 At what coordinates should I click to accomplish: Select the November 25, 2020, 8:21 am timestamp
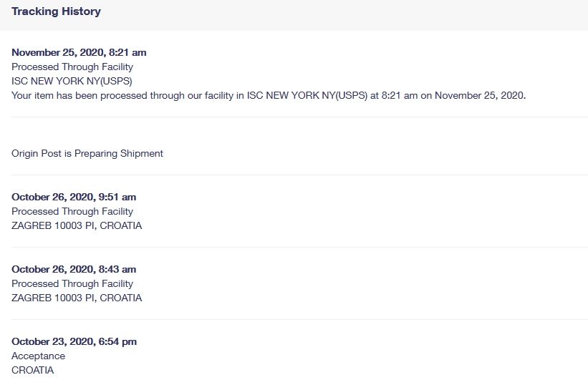click(x=79, y=52)
